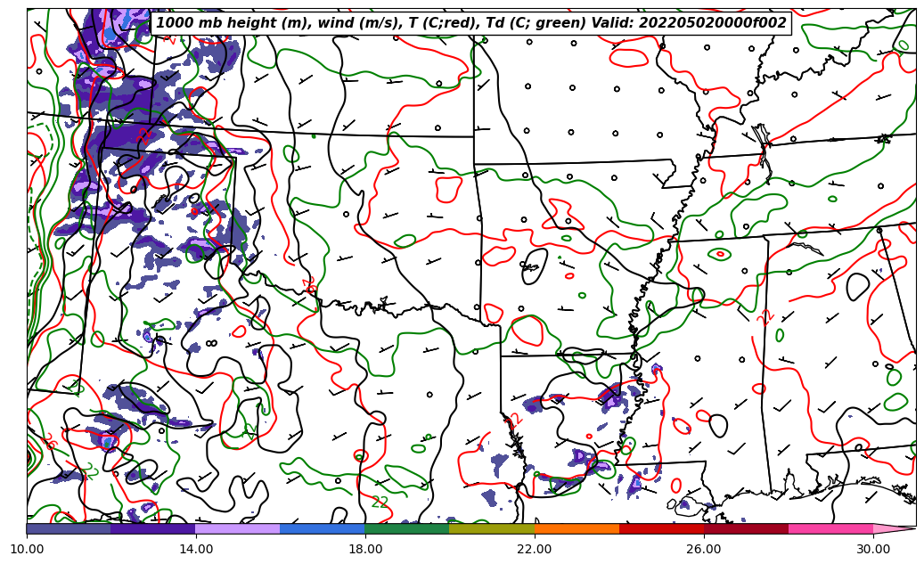924x564 pixels.
Task: Click the 18.00 colorbar tick label
Action: [365, 549]
